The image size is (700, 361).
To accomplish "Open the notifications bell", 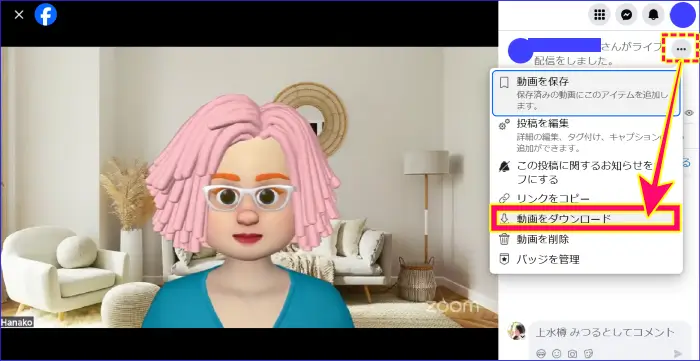I will click(x=654, y=15).
